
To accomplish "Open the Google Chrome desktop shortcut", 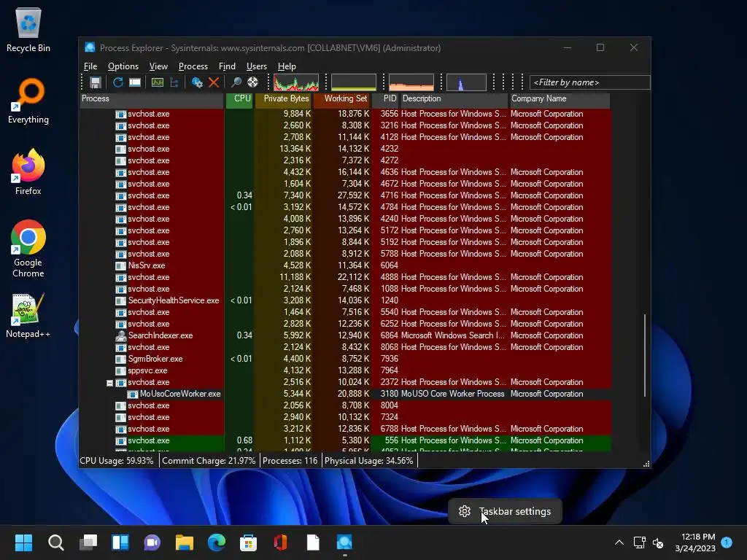I will (28, 249).
